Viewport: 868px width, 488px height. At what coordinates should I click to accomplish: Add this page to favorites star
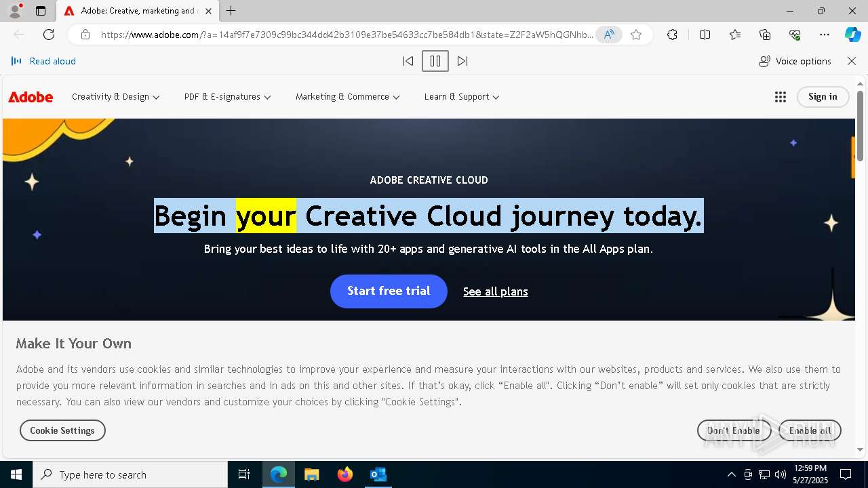(636, 35)
